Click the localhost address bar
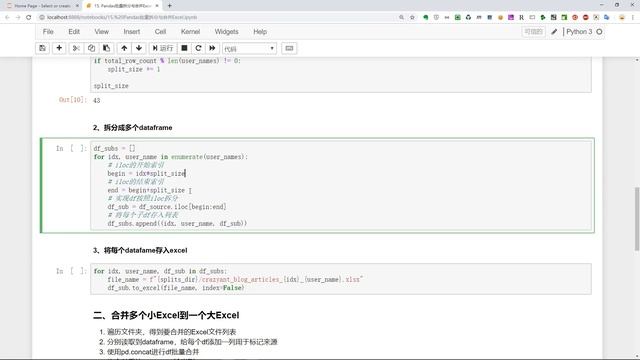Image resolution: width=640 pixels, height=360 pixels. pyautogui.click(x=216, y=17)
